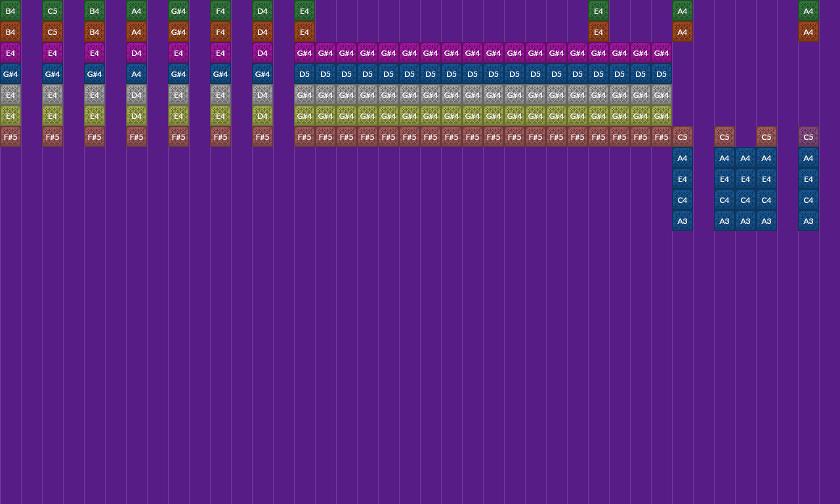Click the orange G#4 note block
Viewport: 840px width, 504px height.
click(178, 31)
